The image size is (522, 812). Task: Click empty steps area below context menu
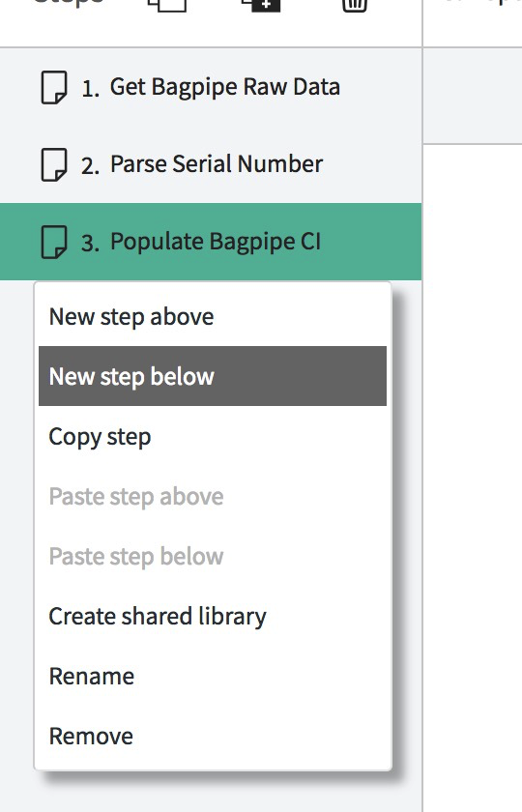coord(211,795)
